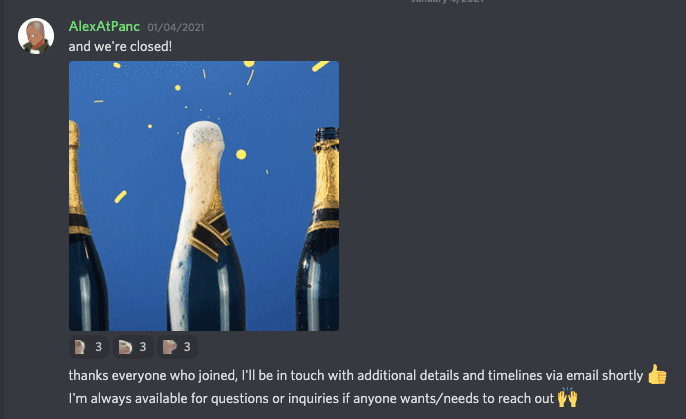Toggle the last cat-piece reaction
Screen dimensions: 686x419
177,347
